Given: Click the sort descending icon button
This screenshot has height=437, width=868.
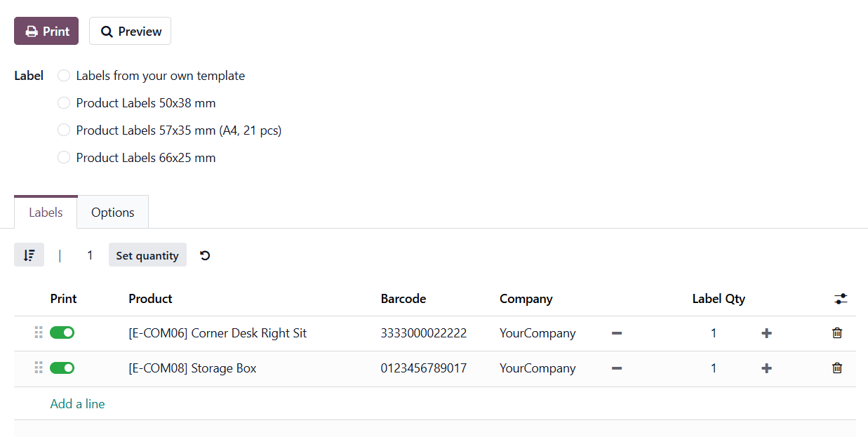Looking at the screenshot, I should [x=29, y=255].
